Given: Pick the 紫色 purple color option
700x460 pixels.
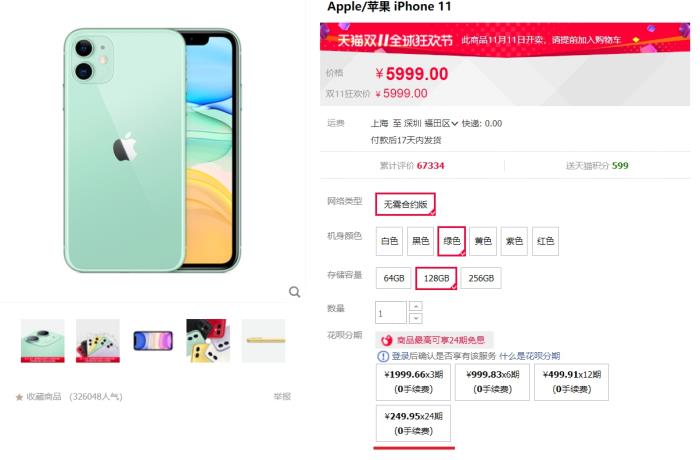Looking at the screenshot, I should pyautogui.click(x=514, y=241).
